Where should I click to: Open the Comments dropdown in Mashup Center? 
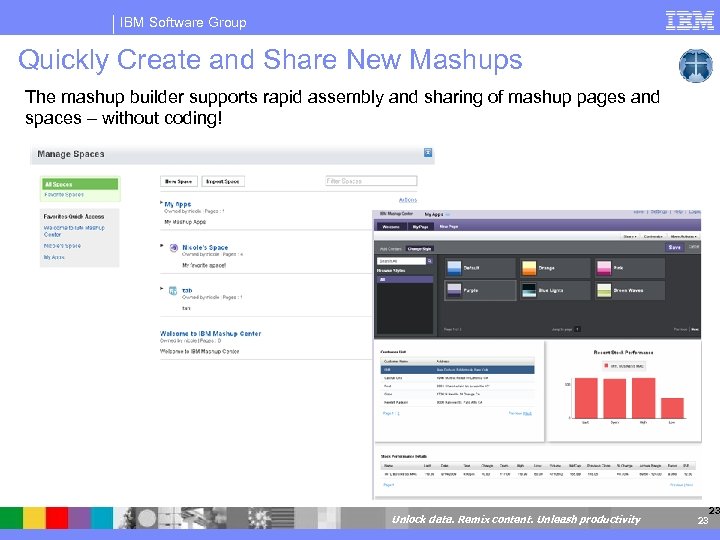[x=653, y=236]
